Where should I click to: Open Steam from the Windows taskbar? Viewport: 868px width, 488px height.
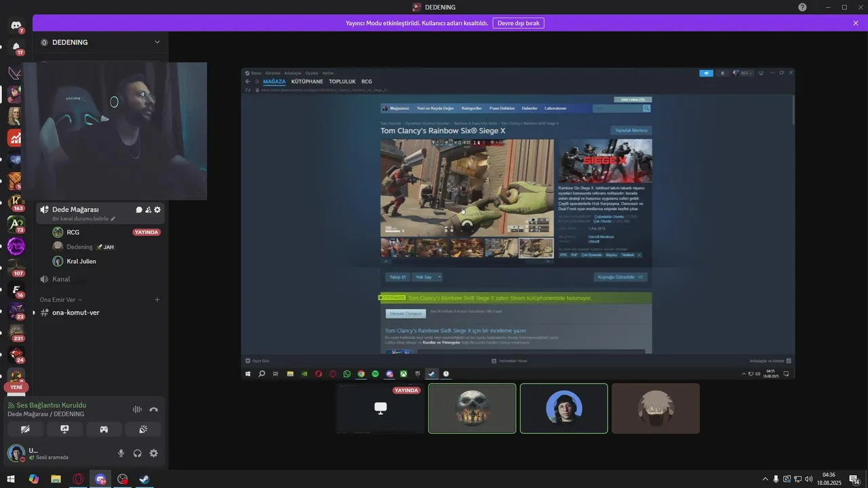(x=144, y=479)
